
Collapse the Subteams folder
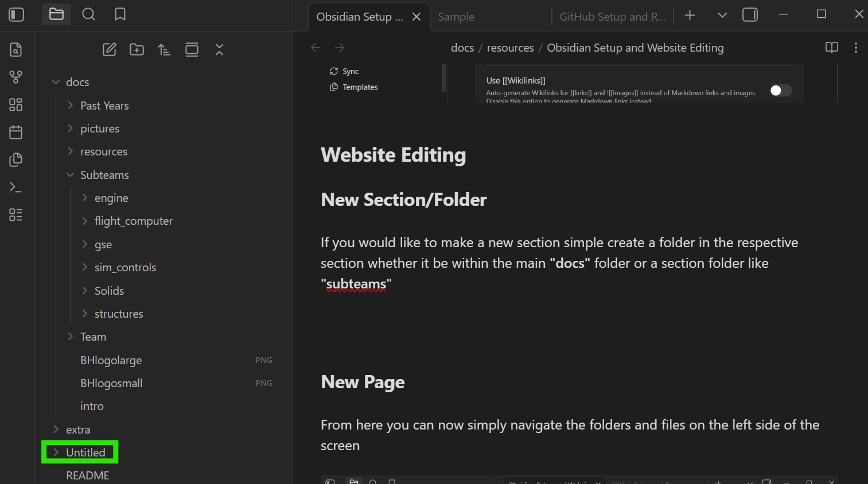tap(70, 175)
